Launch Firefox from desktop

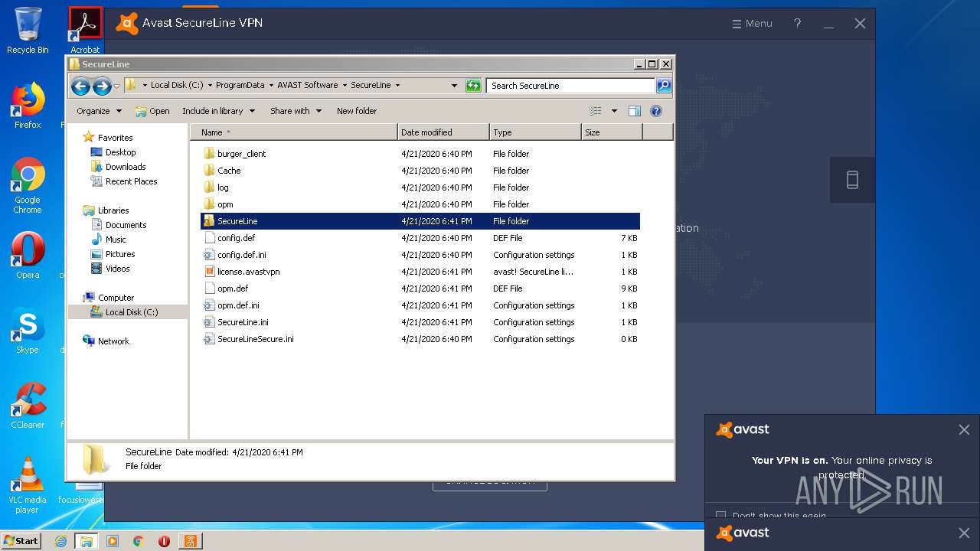[x=28, y=106]
